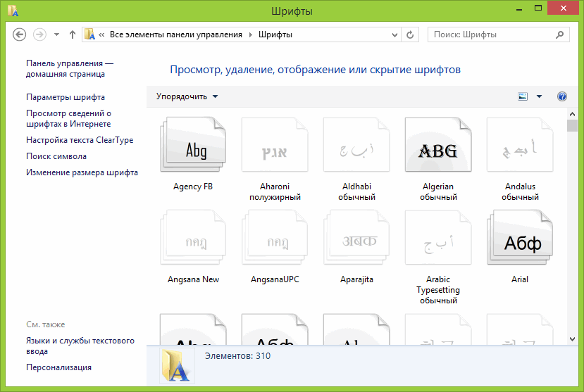The width and height of the screenshot is (584, 392).
Task: Click the Arial font family icon
Action: pyautogui.click(x=519, y=240)
